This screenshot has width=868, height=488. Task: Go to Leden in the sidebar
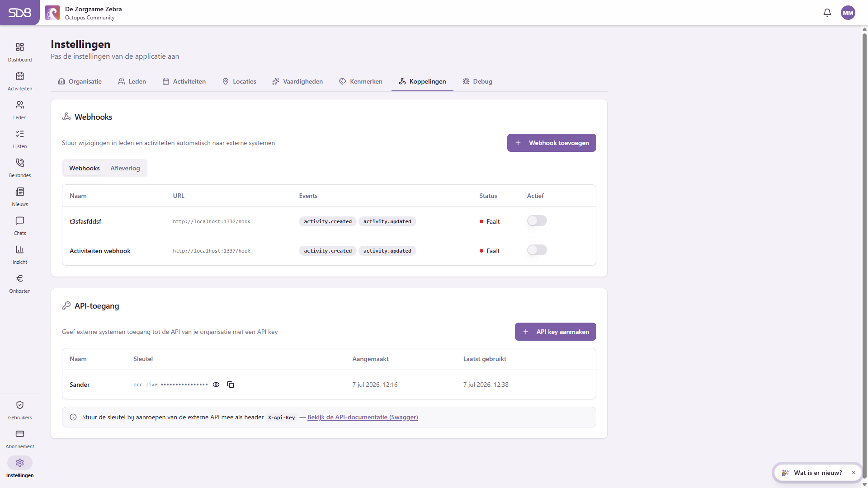[20, 110]
